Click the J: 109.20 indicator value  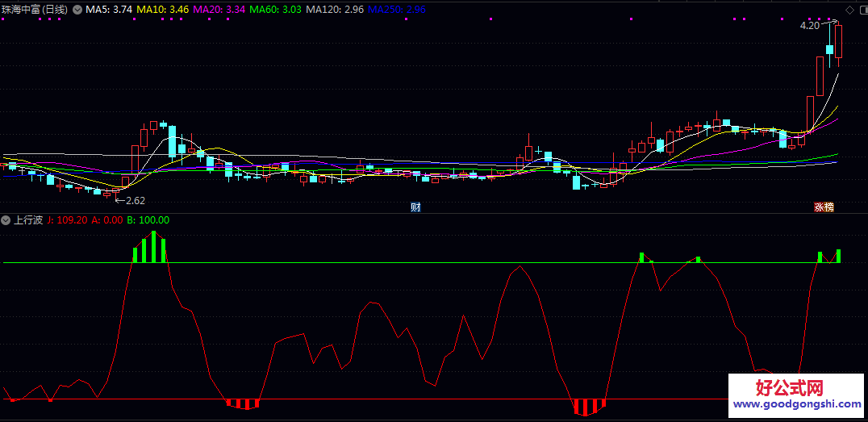point(67,219)
